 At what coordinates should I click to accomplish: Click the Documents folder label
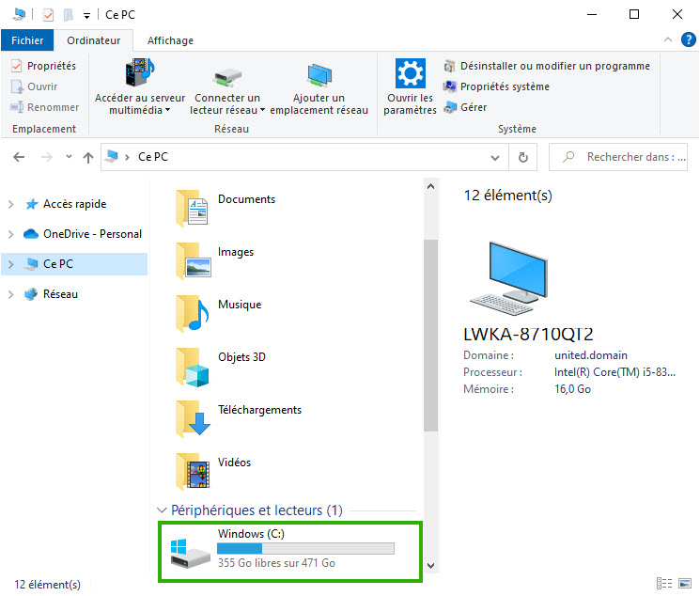[246, 199]
